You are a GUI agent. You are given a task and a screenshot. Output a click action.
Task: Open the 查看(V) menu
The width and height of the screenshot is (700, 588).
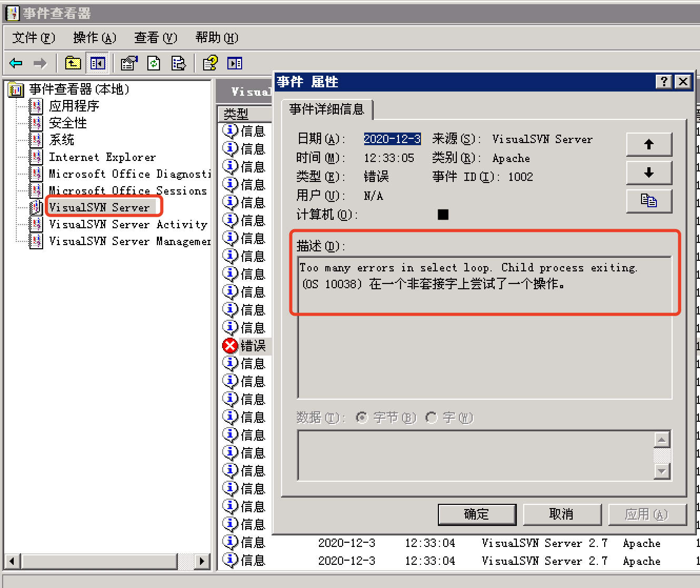[156, 38]
